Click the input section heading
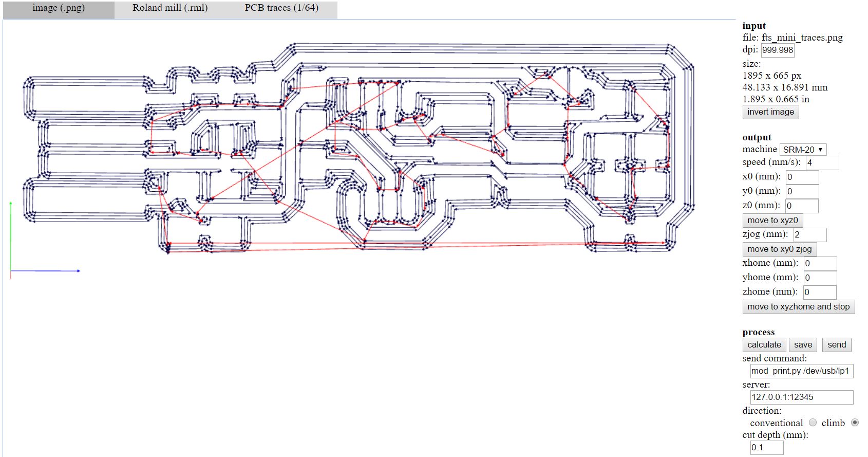 [754, 26]
